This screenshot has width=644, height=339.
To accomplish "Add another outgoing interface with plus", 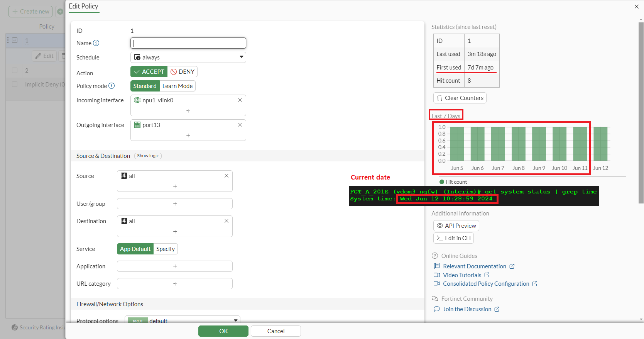I will pos(188,135).
